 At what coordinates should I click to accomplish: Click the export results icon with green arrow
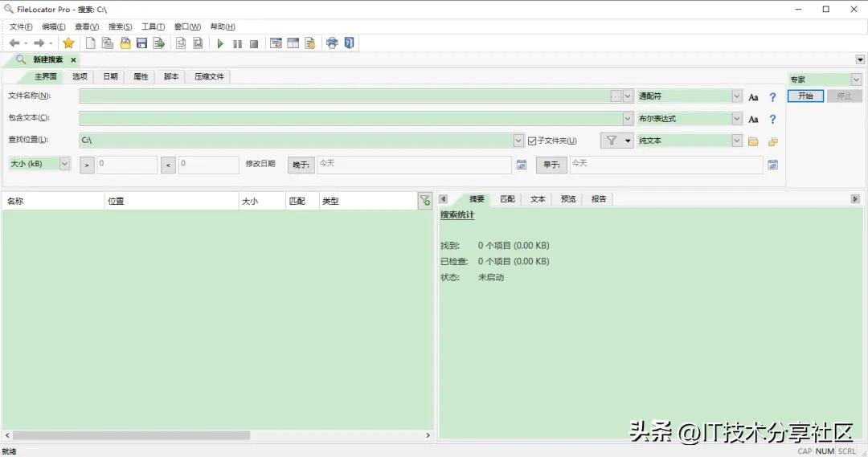pyautogui.click(x=159, y=43)
